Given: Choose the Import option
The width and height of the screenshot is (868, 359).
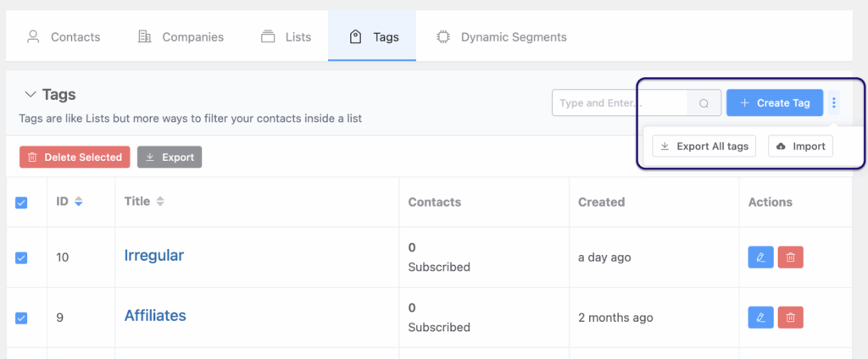Looking at the screenshot, I should pos(800,146).
